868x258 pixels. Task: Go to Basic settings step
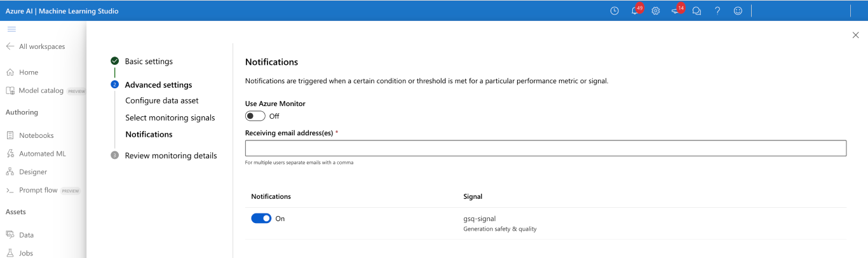[148, 62]
